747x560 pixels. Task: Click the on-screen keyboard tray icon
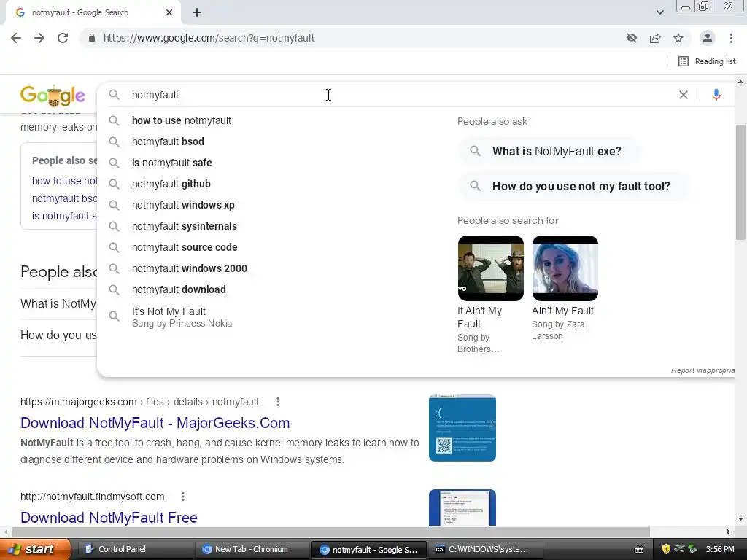(639, 550)
